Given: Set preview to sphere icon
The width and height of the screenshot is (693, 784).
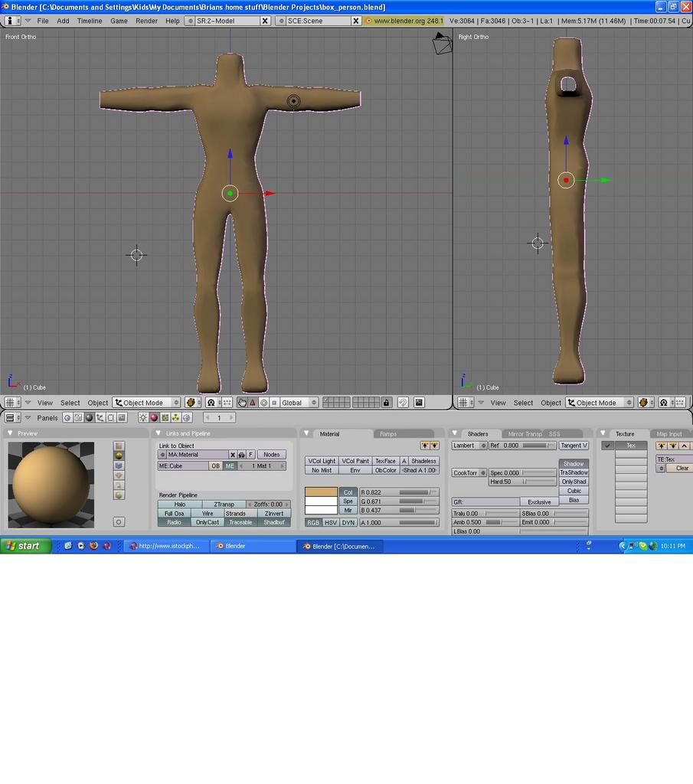Looking at the screenshot, I should click(x=119, y=456).
